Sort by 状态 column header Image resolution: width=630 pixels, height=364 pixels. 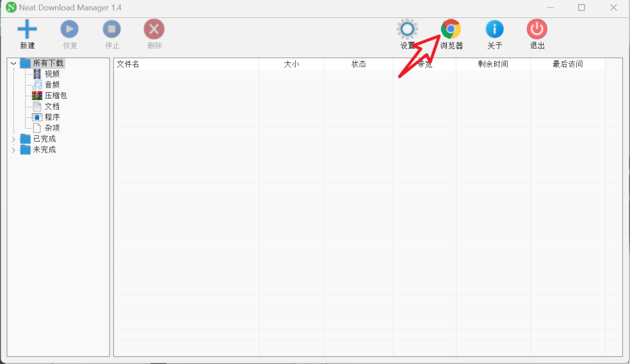click(x=359, y=64)
